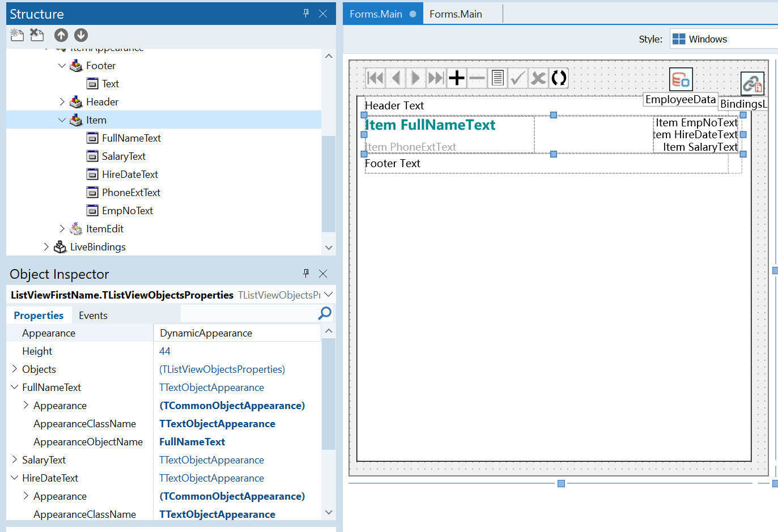Select the EmployeeData component icon
778x532 pixels.
pyautogui.click(x=681, y=80)
